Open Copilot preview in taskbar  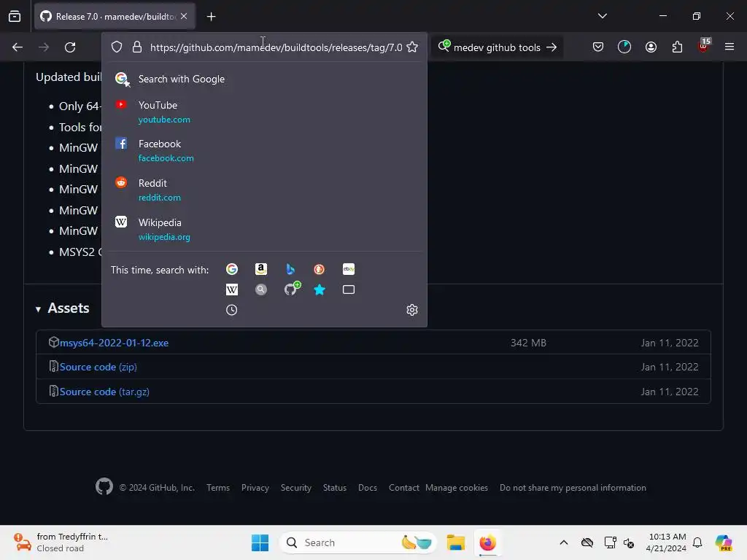(x=724, y=542)
